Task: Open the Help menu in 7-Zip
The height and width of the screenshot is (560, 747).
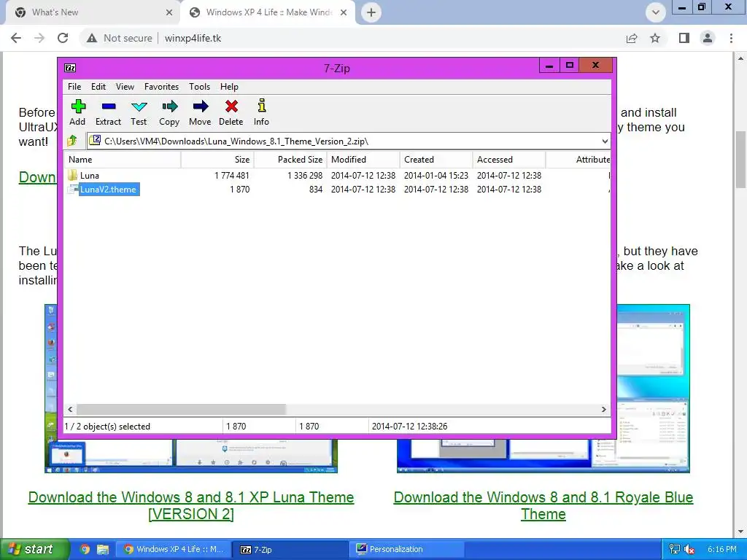Action: [229, 87]
